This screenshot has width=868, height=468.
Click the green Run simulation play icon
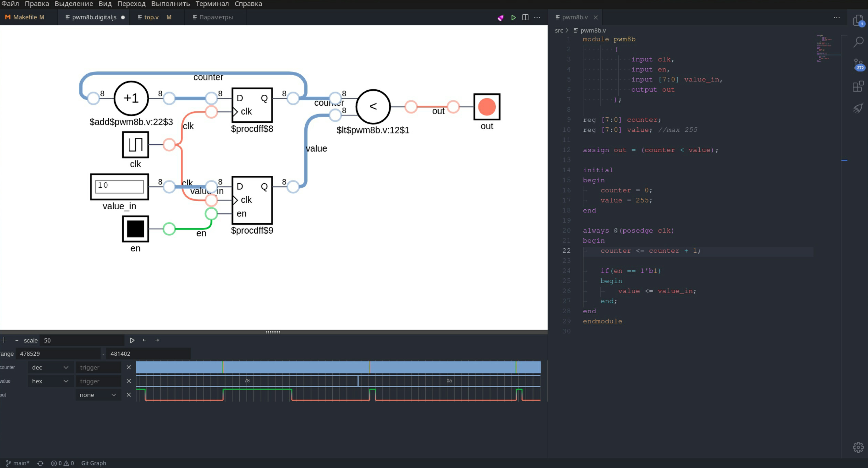(x=513, y=18)
